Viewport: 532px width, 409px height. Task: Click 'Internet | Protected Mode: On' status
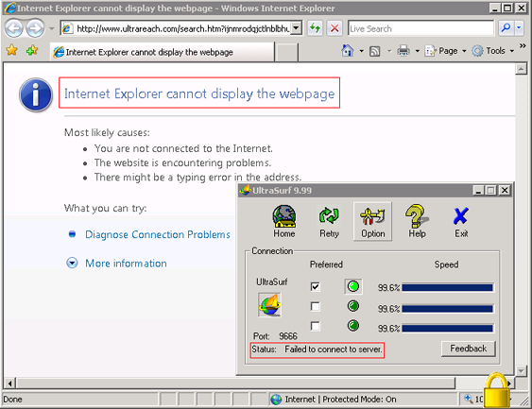tap(340, 400)
